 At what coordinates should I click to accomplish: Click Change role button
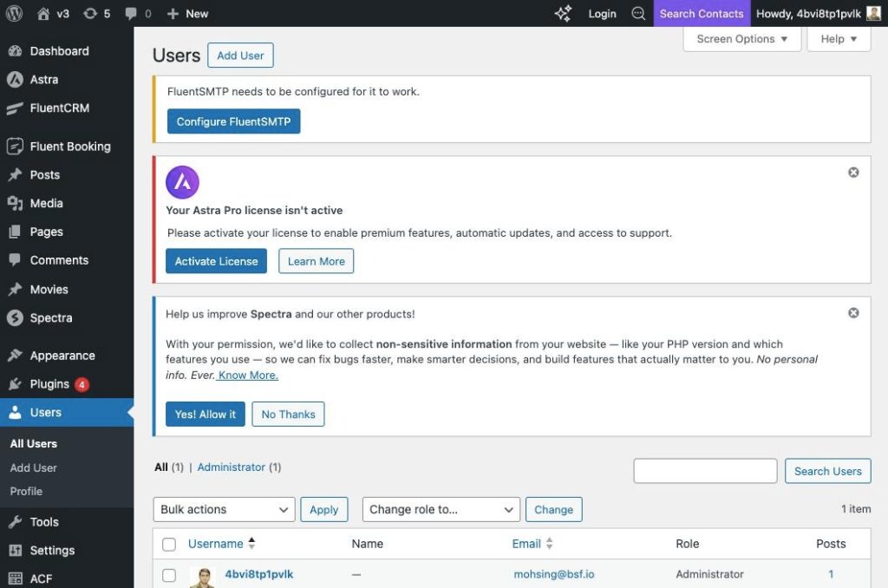pyautogui.click(x=553, y=509)
